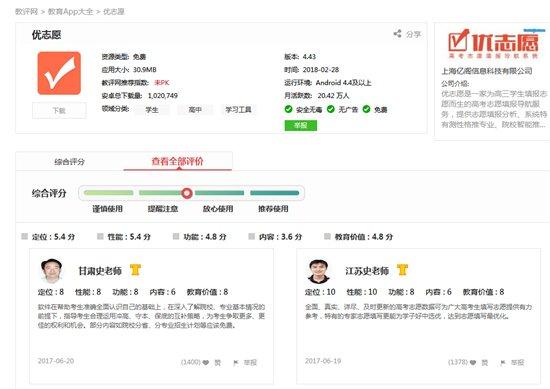This screenshot has width=550, height=389.
Task: Click the gray square beside 性能: 5.4 分
Action: [100, 236]
